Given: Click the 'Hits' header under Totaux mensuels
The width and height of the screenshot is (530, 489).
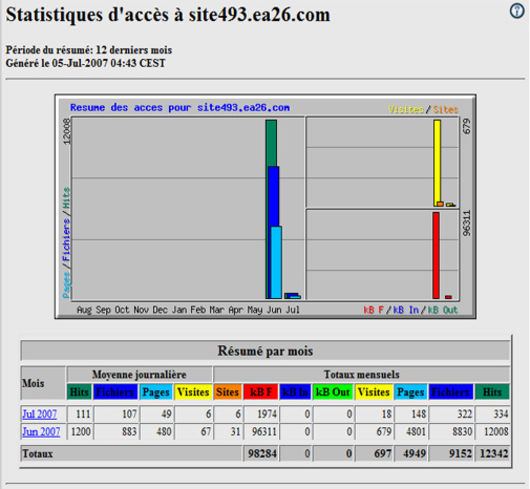Looking at the screenshot, I should [492, 392].
